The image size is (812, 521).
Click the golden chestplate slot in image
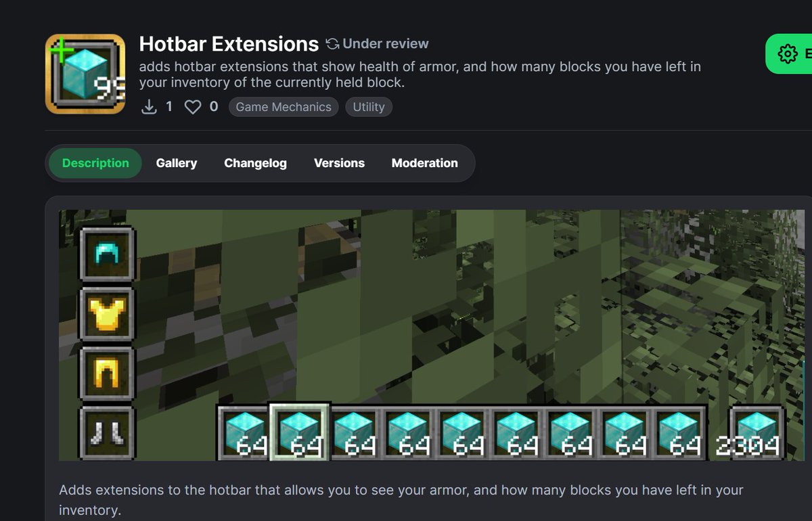click(x=107, y=314)
